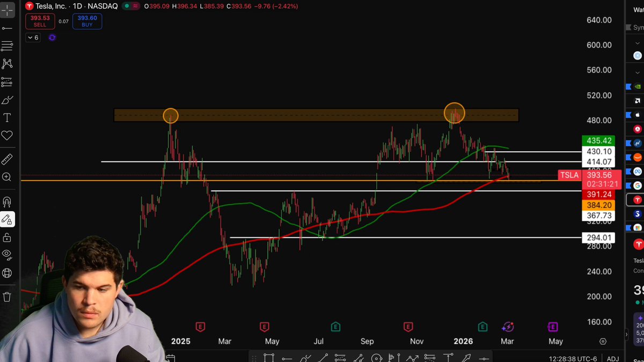This screenshot has height=362, width=644.
Task: Select the brush drawing tool
Action: [7, 100]
